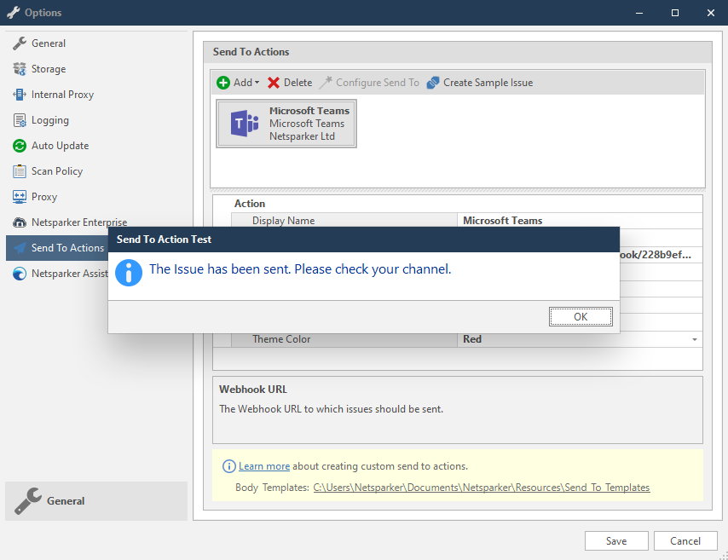Choose the Red theme color value
The width and height of the screenshot is (728, 560).
[x=472, y=338]
